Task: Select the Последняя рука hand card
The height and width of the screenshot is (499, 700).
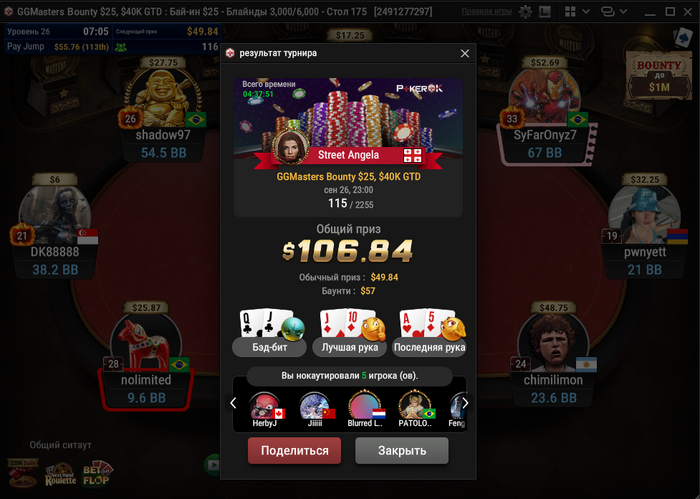Action: pos(429,333)
